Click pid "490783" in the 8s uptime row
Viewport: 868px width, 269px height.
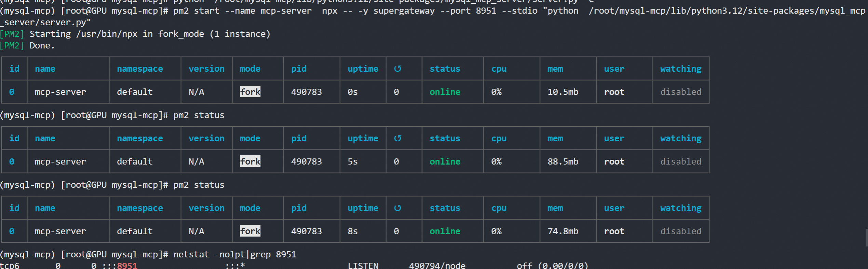click(x=307, y=231)
